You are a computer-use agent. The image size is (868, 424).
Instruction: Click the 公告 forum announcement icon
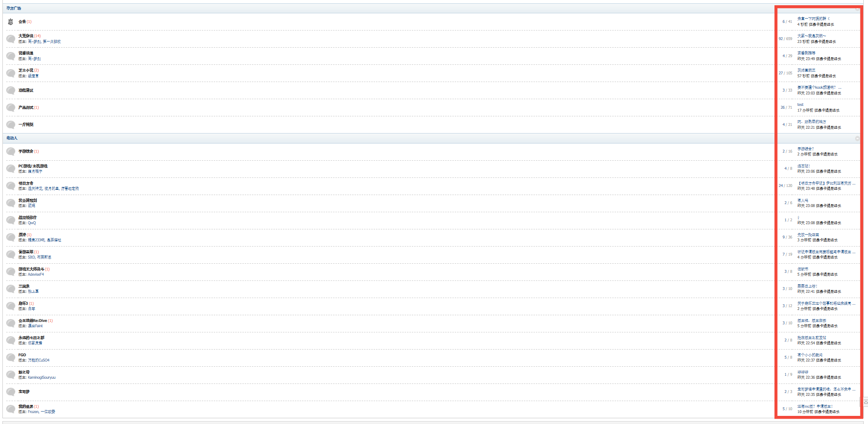[x=10, y=21]
